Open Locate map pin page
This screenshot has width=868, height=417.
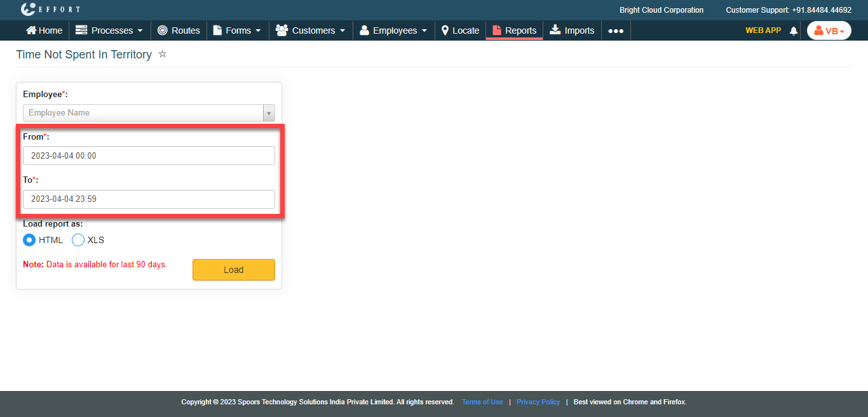click(460, 30)
